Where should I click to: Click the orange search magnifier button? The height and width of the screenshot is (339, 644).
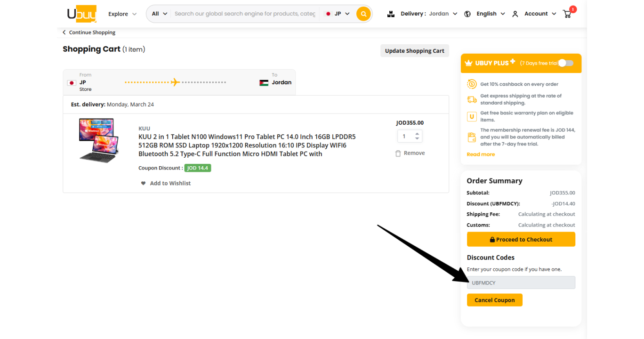(x=363, y=14)
